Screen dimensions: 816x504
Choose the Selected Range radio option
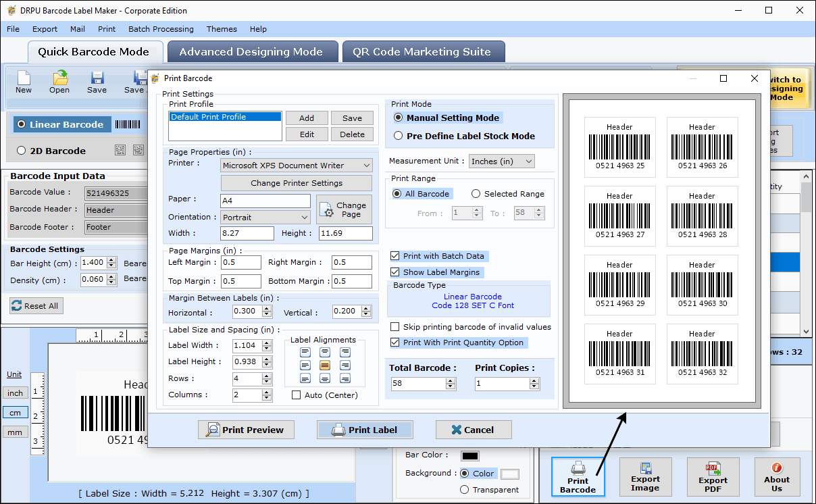(476, 194)
